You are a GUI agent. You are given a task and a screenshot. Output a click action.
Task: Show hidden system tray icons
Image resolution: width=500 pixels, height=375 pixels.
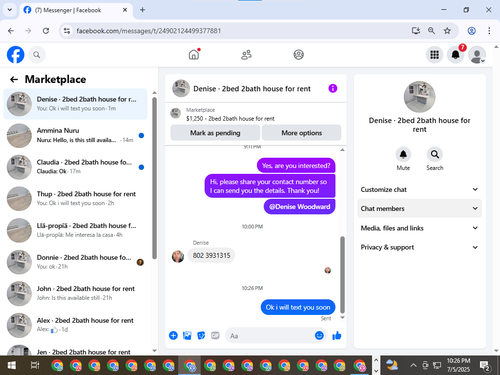point(413,366)
